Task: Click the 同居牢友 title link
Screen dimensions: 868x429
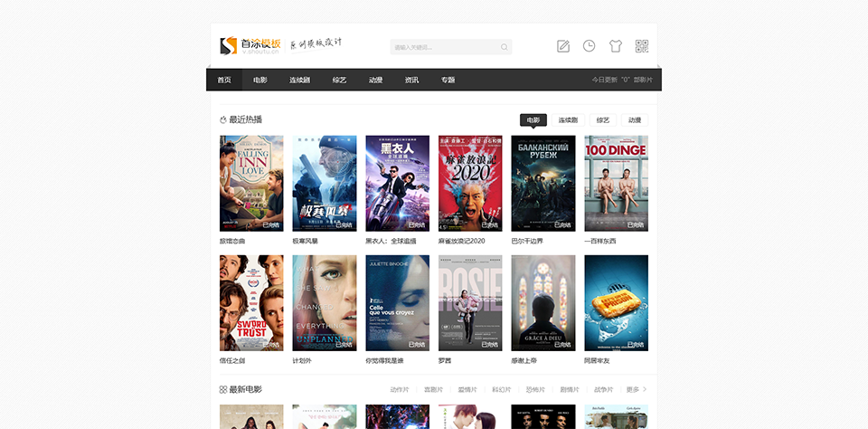Action: coord(598,361)
